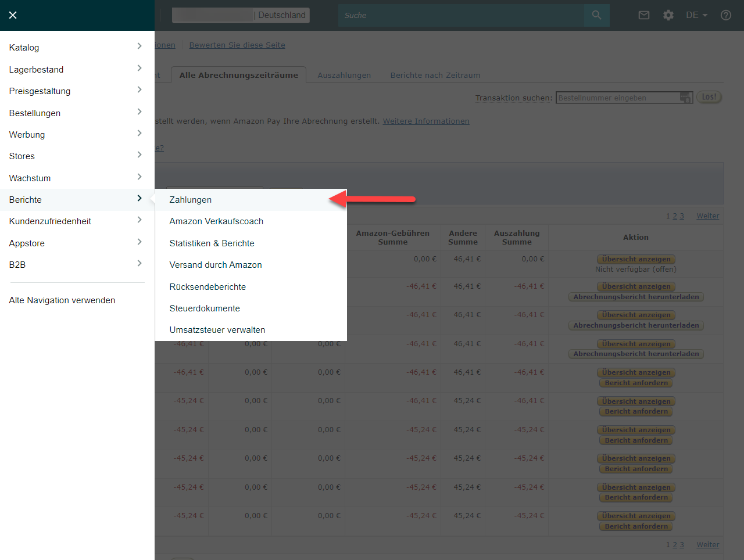This screenshot has width=744, height=560.
Task: Expand the Appstore menu chevron
Action: [139, 242]
